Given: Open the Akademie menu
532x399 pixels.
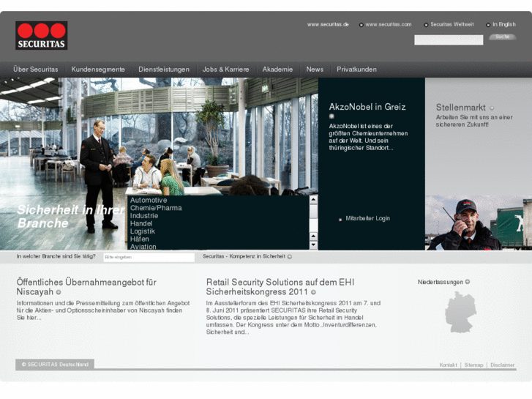Looking at the screenshot, I should point(277,70).
